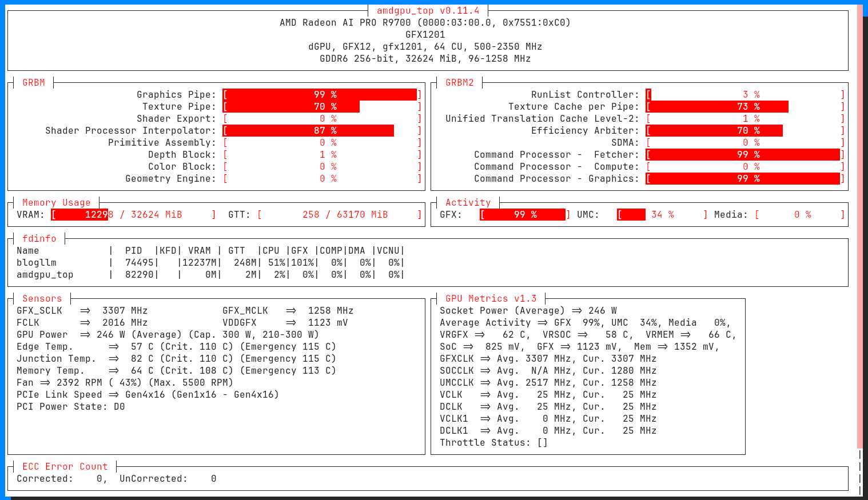Click the Unified Translation Cache Level-2 label
Viewport: 868px width, 500px height.
coord(542,118)
